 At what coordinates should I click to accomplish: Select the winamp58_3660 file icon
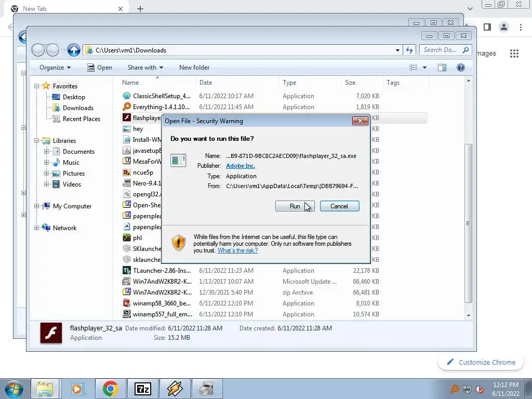[127, 303]
